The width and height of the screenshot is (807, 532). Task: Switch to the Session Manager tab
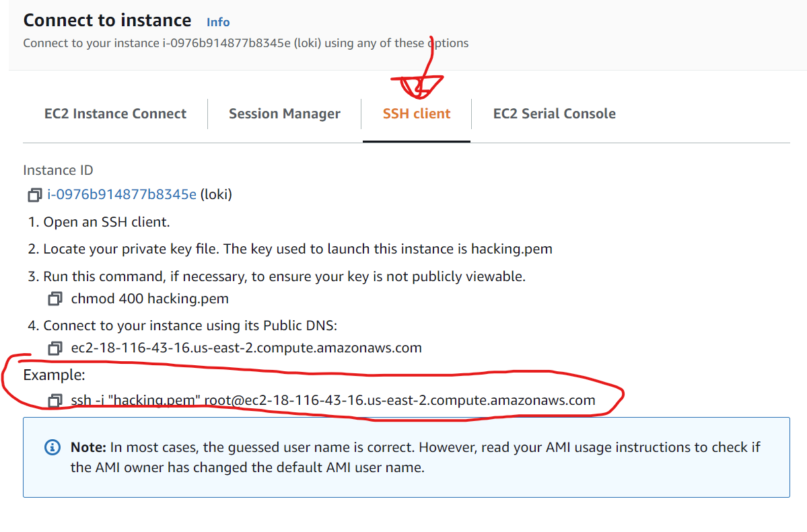(284, 113)
